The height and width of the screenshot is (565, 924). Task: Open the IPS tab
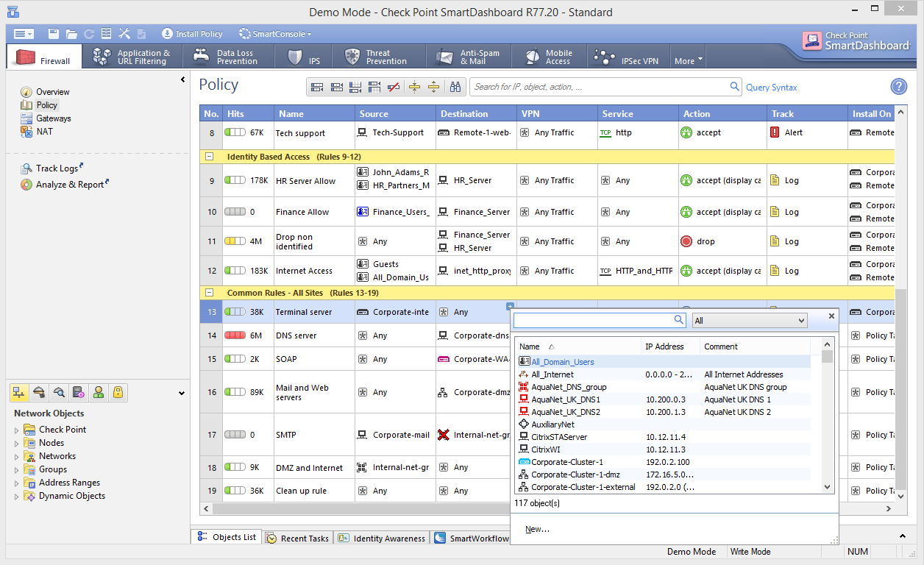pos(303,57)
